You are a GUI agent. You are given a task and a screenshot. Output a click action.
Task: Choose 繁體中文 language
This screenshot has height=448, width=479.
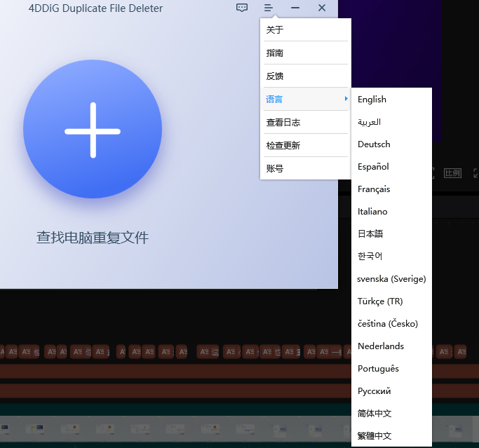tap(391, 436)
